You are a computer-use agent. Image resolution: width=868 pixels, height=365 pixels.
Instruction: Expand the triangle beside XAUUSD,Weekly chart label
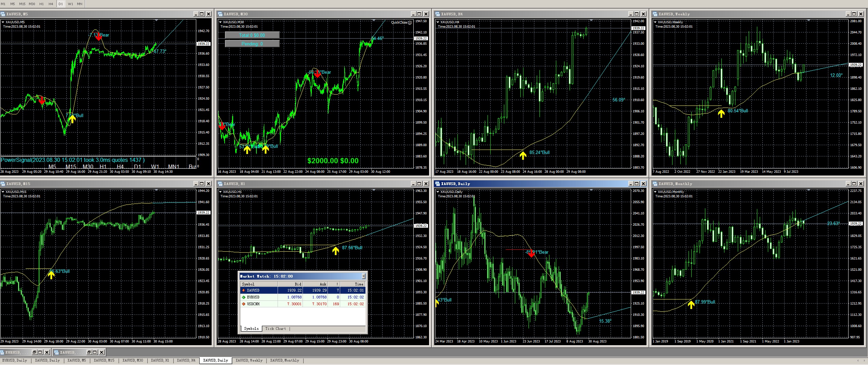coord(656,22)
